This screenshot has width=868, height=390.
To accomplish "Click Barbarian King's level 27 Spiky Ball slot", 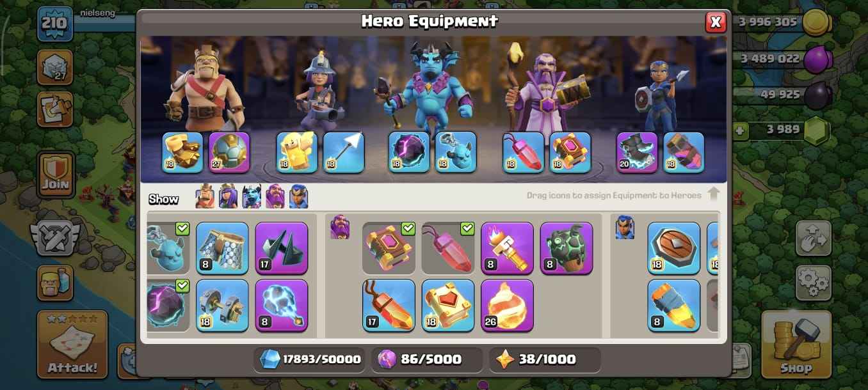I will [229, 152].
